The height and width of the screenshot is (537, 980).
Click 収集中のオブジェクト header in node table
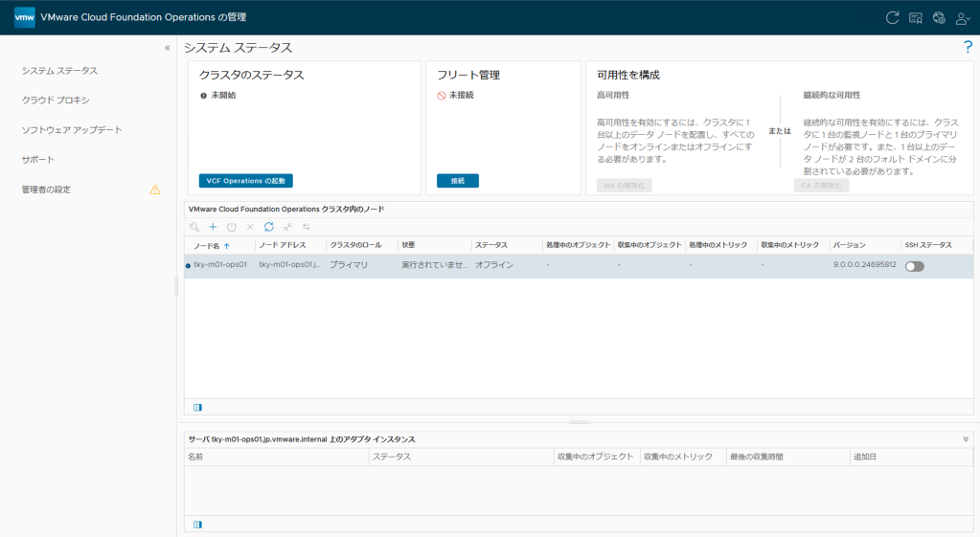[x=650, y=245]
